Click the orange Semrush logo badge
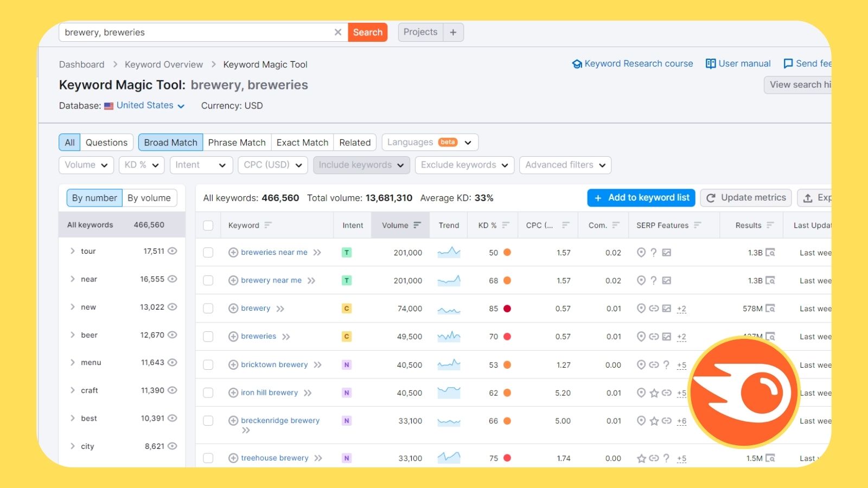The image size is (868, 488). click(743, 391)
